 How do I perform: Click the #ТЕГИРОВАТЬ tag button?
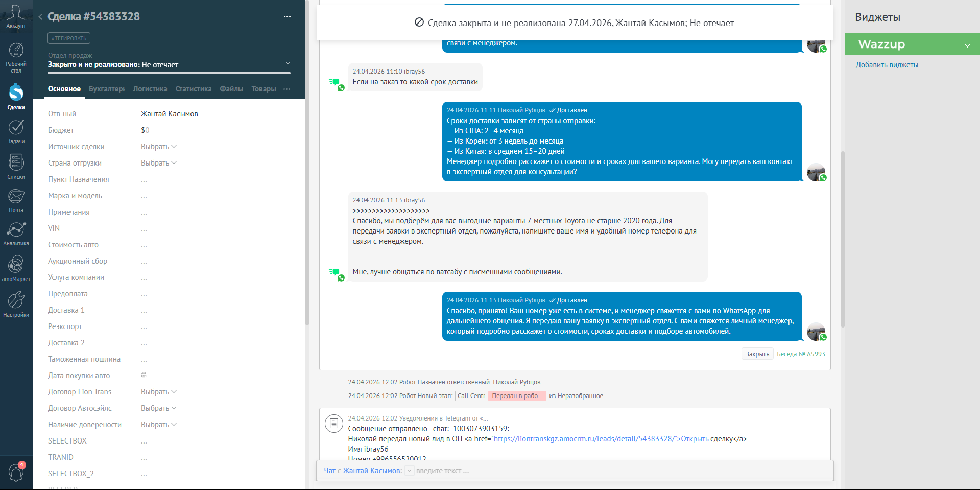(69, 38)
